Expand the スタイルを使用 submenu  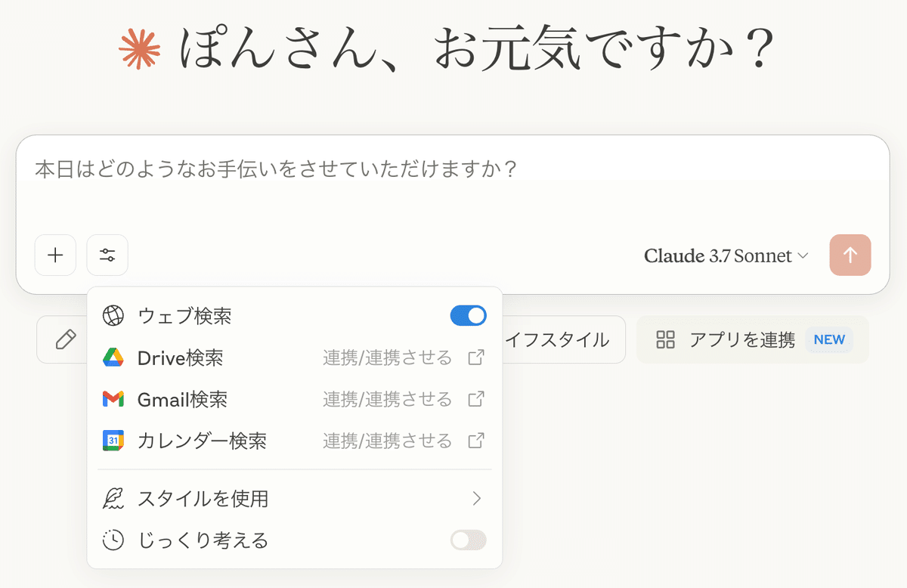pos(478,499)
